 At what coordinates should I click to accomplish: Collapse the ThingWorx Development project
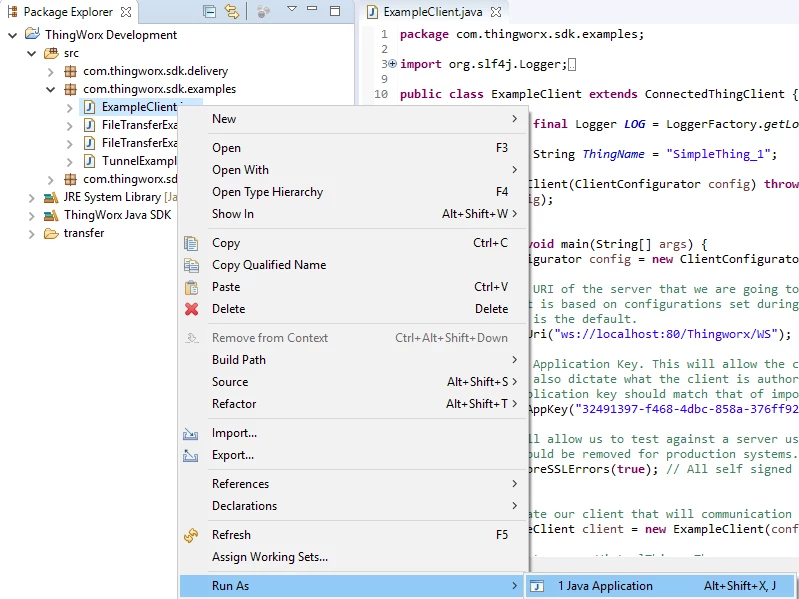[x=13, y=35]
